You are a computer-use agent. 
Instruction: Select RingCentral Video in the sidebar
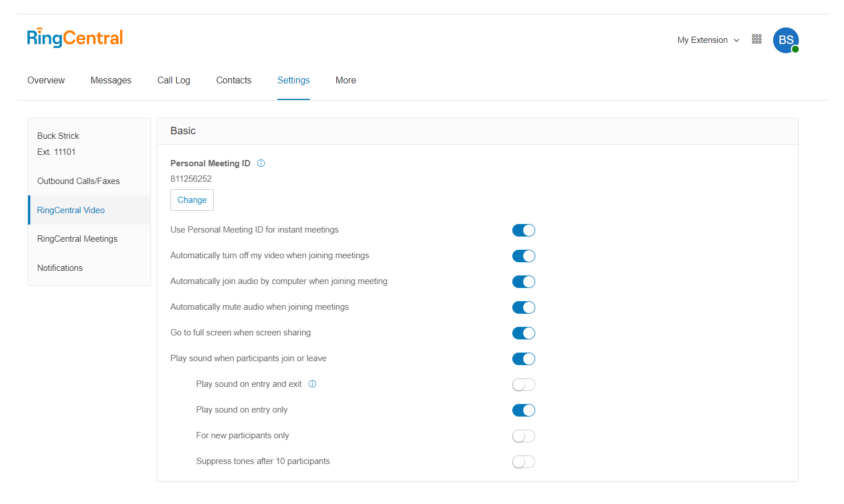[x=89, y=210]
